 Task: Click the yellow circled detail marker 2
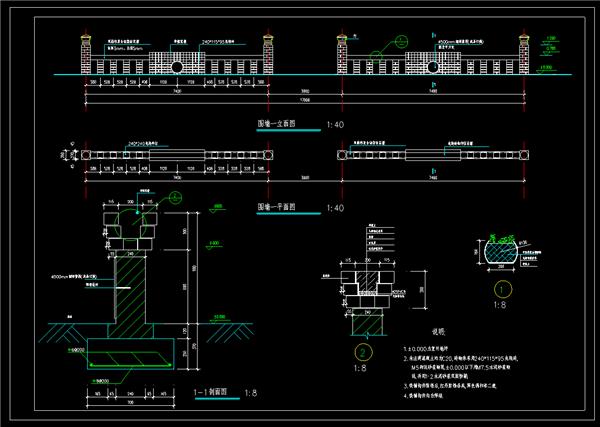point(359,352)
